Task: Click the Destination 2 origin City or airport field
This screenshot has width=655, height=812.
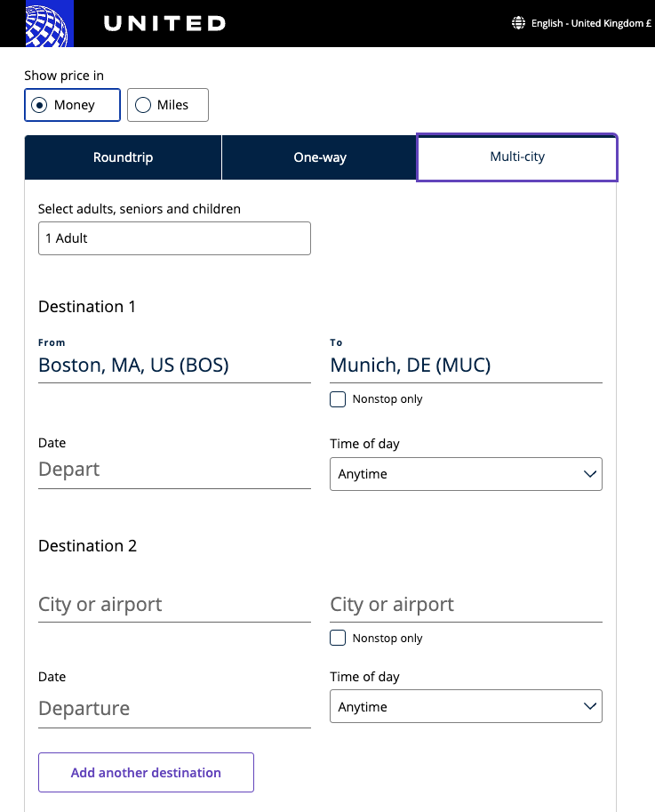Action: click(x=174, y=604)
